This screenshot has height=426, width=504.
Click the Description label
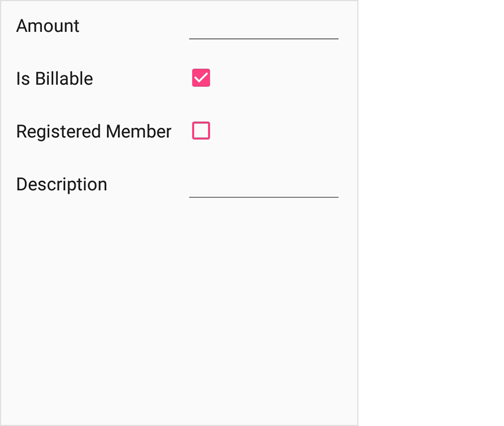pos(62,184)
